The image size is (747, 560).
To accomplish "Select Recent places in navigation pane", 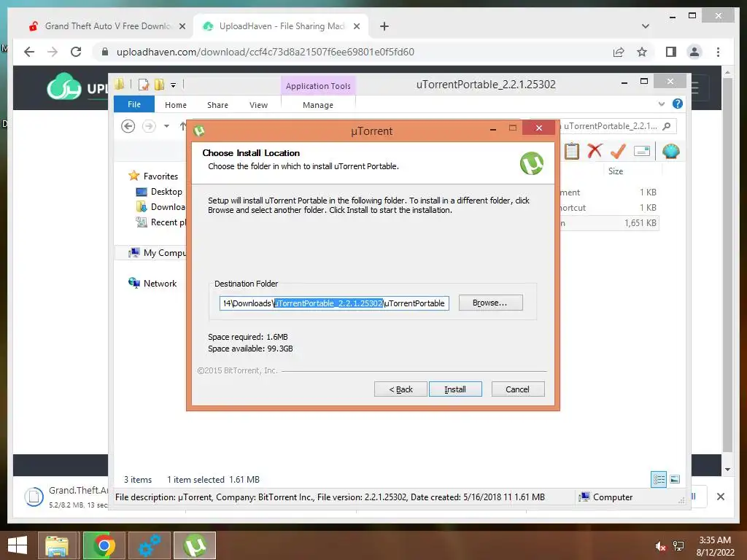I will click(x=161, y=222).
